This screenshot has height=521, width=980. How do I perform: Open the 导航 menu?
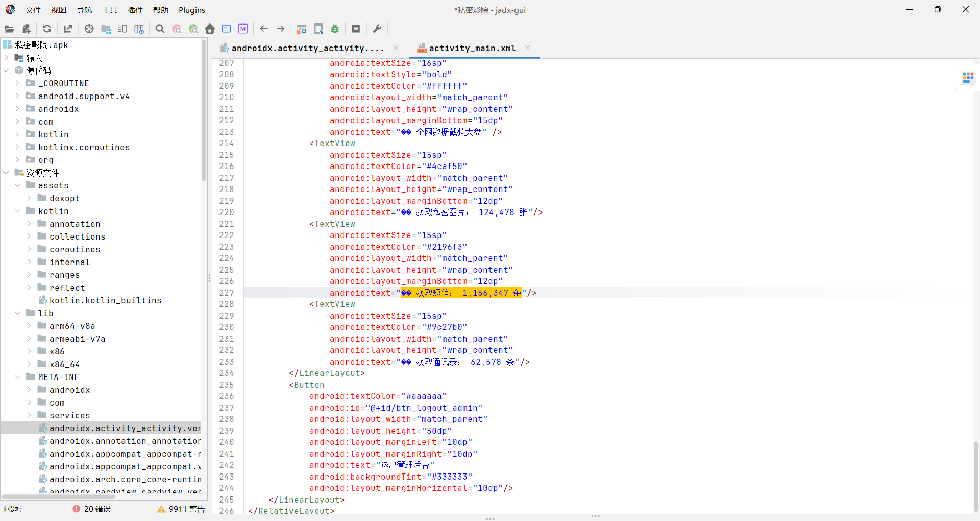pos(84,10)
